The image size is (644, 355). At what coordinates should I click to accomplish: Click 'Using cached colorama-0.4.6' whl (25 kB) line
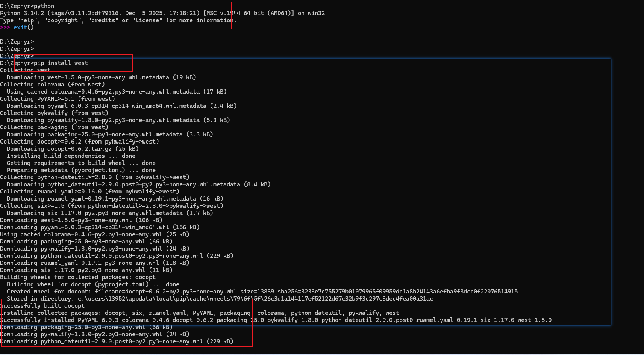(x=95, y=234)
